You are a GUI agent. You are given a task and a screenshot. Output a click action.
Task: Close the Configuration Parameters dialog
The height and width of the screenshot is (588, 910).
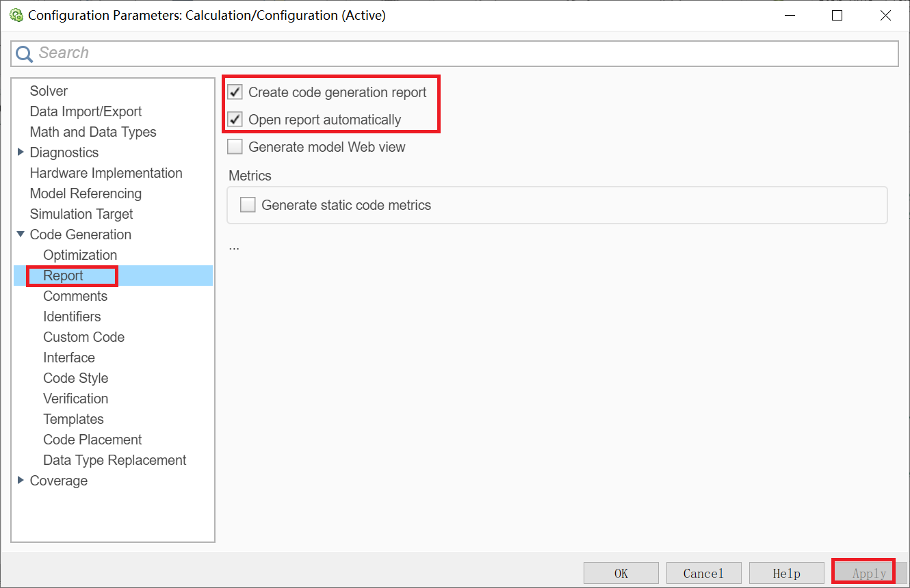click(885, 15)
